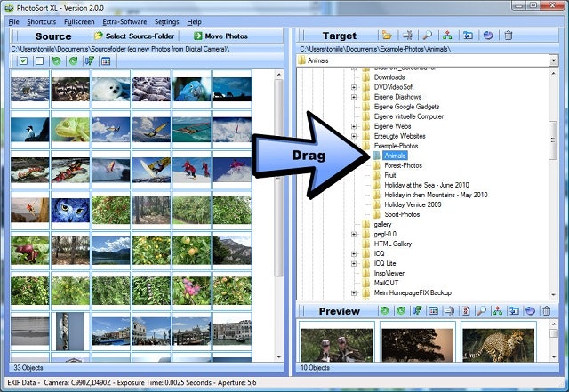Image resolution: width=569 pixels, height=392 pixels.
Task: Expand the Erzeugte Websites folder node
Action: point(354,136)
